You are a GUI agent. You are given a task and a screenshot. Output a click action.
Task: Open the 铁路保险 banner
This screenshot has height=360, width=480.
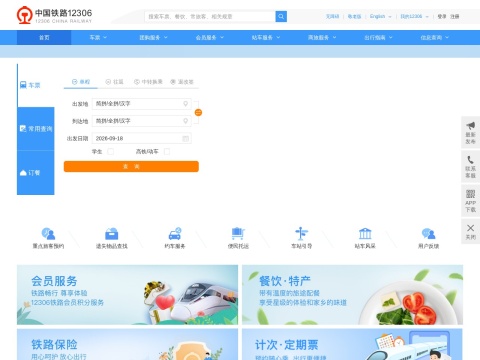(x=127, y=344)
